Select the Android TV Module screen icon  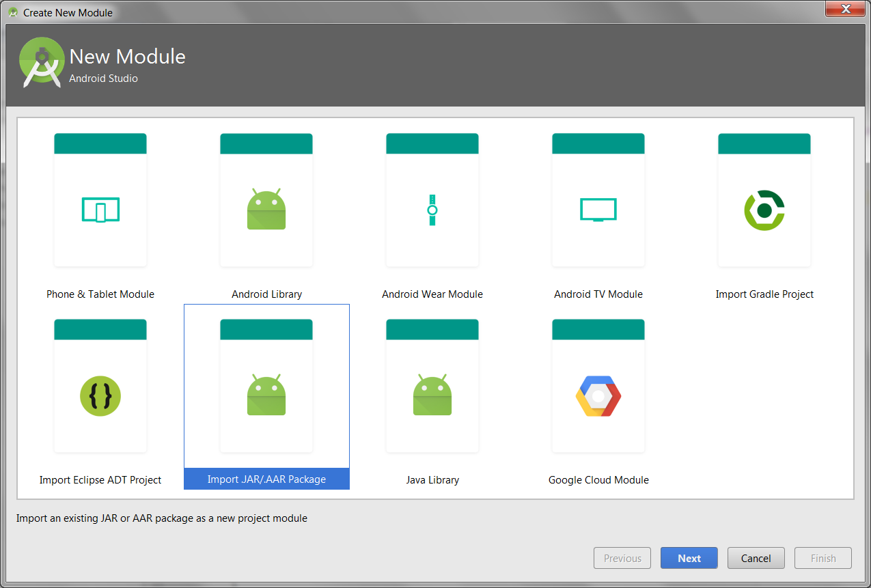coord(598,210)
